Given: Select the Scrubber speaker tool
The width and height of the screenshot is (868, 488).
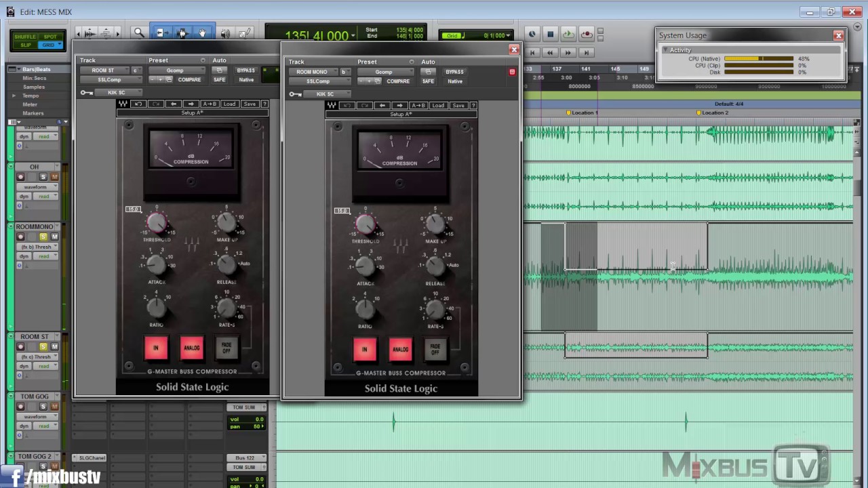Looking at the screenshot, I should tap(225, 33).
